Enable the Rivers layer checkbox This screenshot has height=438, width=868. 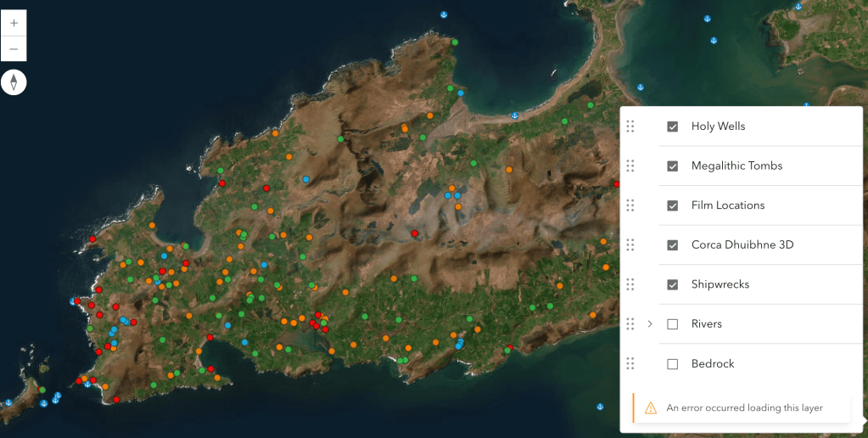click(x=673, y=324)
